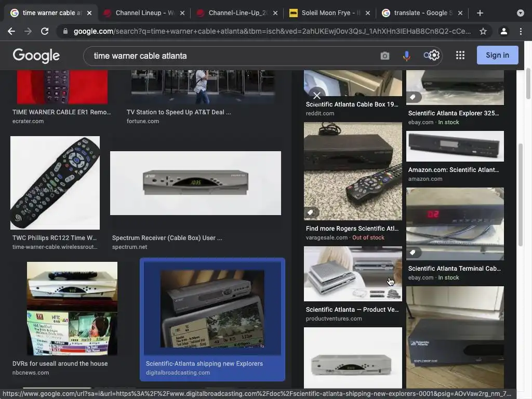The height and width of the screenshot is (399, 532).
Task: Close the Channel Lineup tab
Action: [182, 13]
